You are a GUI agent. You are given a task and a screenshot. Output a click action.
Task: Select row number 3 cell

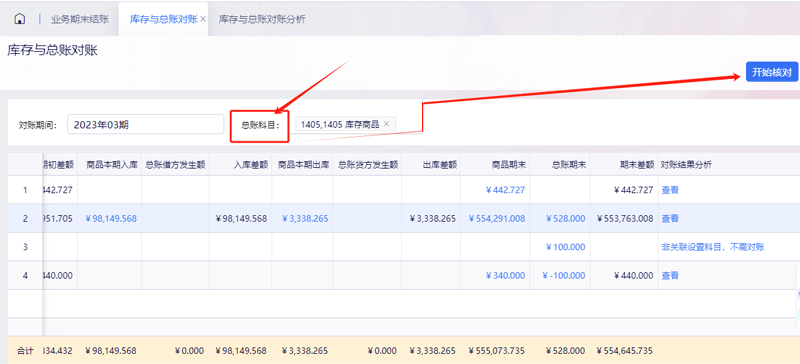coord(25,247)
